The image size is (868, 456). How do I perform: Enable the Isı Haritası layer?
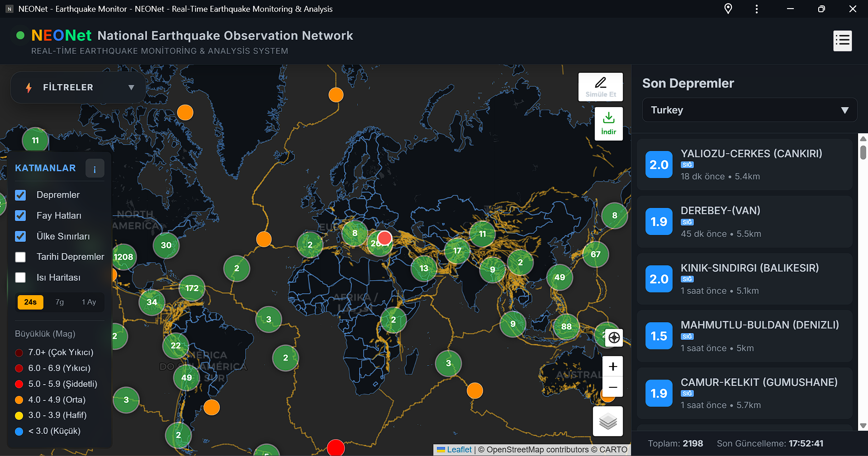pos(20,277)
